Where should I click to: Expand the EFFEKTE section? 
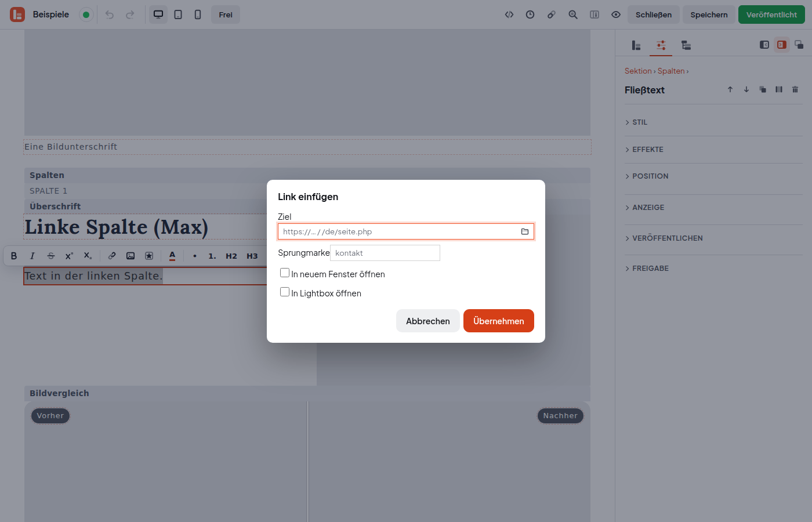[713, 150]
